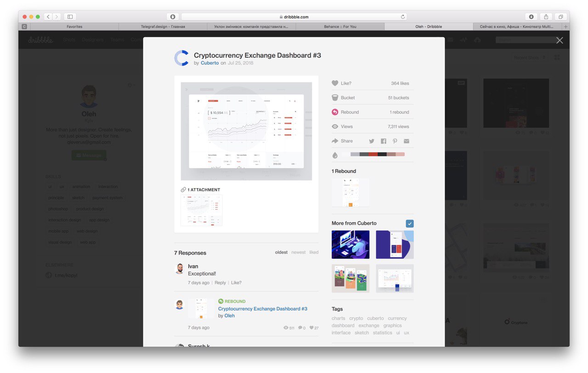Select the light pink color swatch
The width and height of the screenshot is (588, 373).
(x=400, y=154)
